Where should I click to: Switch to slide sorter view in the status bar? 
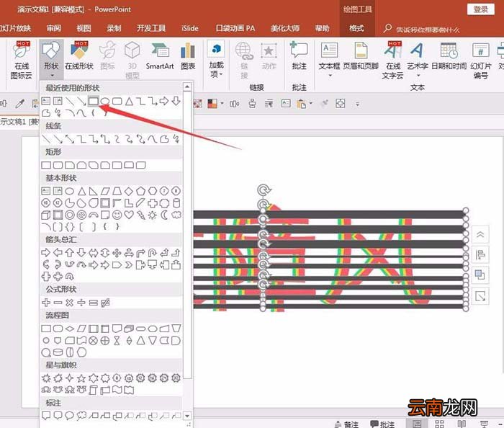pos(439,424)
